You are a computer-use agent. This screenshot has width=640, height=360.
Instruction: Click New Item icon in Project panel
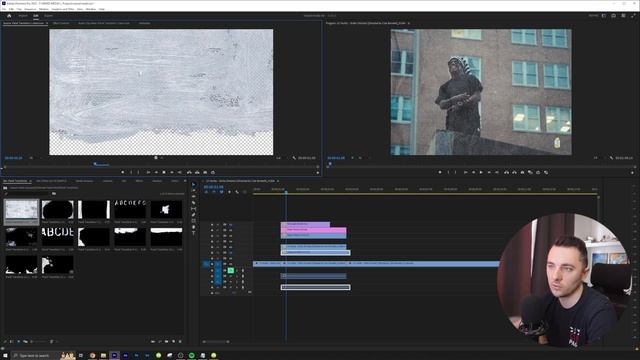coord(173,341)
